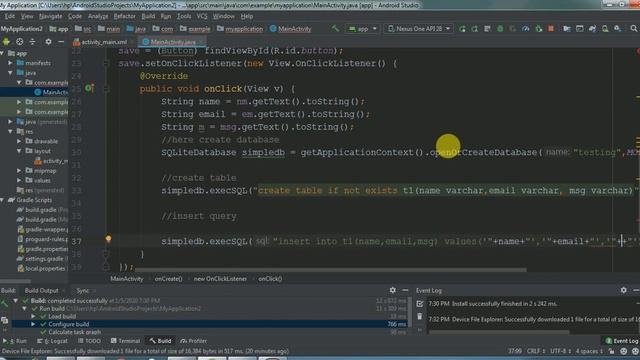Collapse the app module in project tree
The height and width of the screenshot is (360, 640).
tap(3, 53)
